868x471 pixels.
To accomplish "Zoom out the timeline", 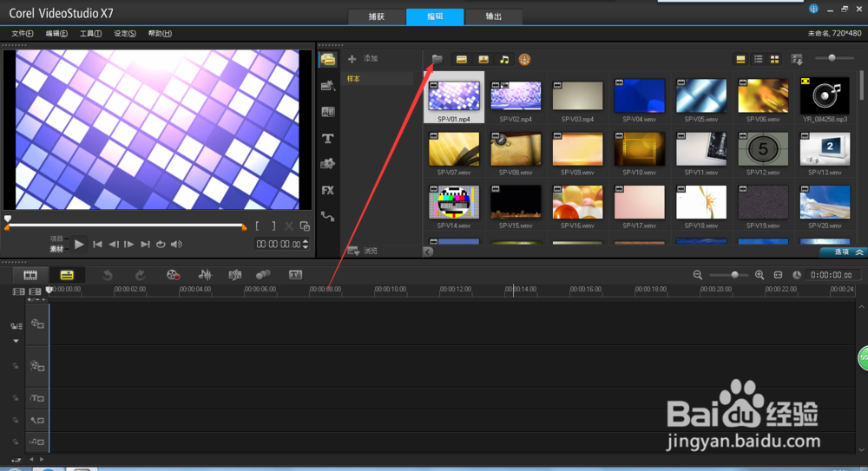I will [698, 275].
